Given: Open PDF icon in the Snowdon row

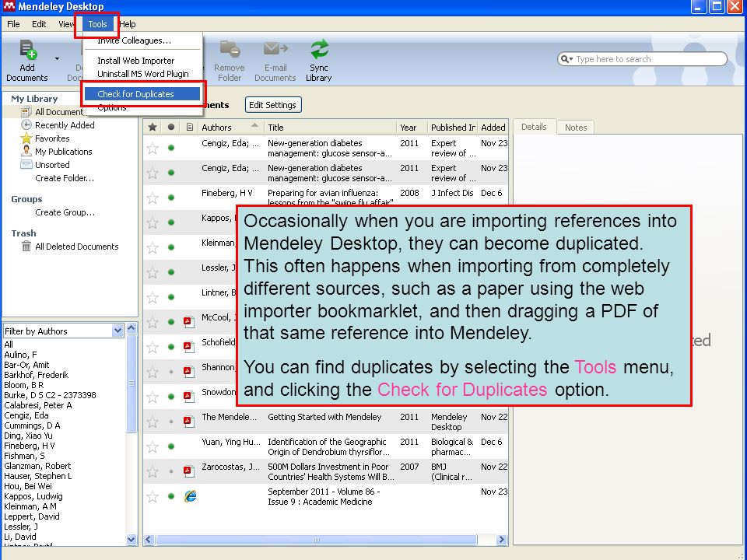Looking at the screenshot, I should pyautogui.click(x=189, y=396).
